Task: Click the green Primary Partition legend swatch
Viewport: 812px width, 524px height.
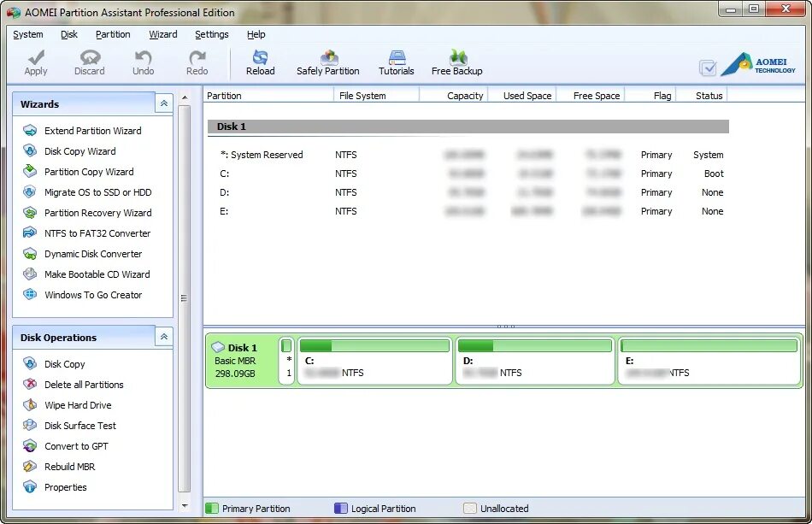Action: coord(212,509)
